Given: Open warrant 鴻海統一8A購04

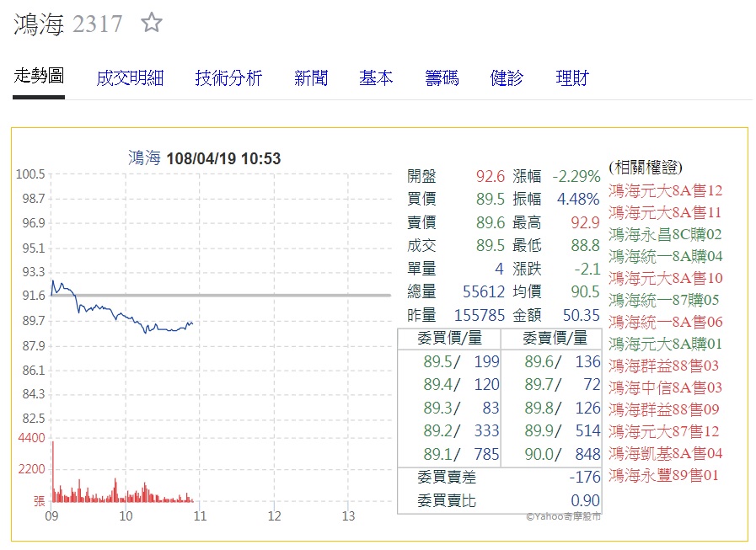Looking at the screenshot, I should [665, 256].
